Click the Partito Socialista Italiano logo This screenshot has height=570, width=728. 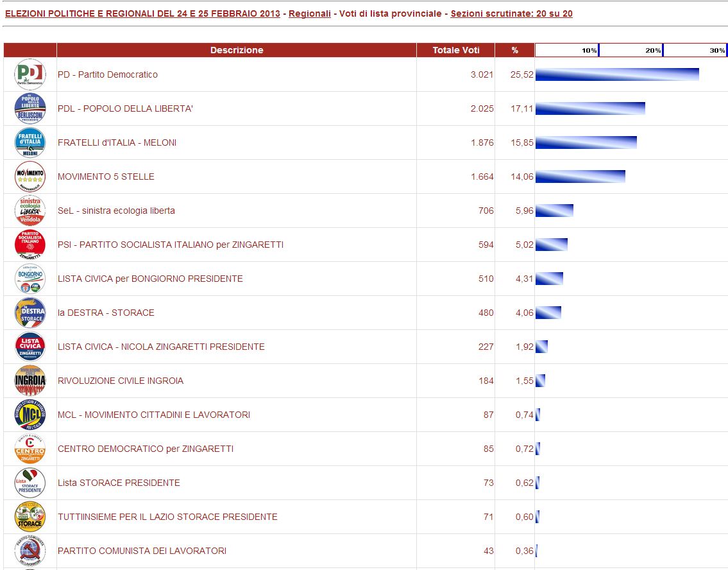tap(30, 245)
